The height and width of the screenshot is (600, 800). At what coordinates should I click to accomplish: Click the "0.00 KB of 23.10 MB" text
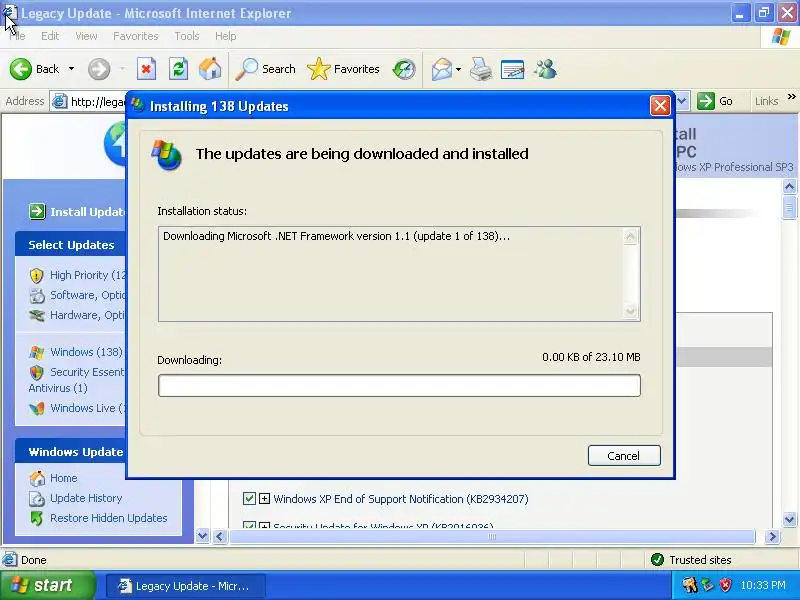(x=591, y=357)
